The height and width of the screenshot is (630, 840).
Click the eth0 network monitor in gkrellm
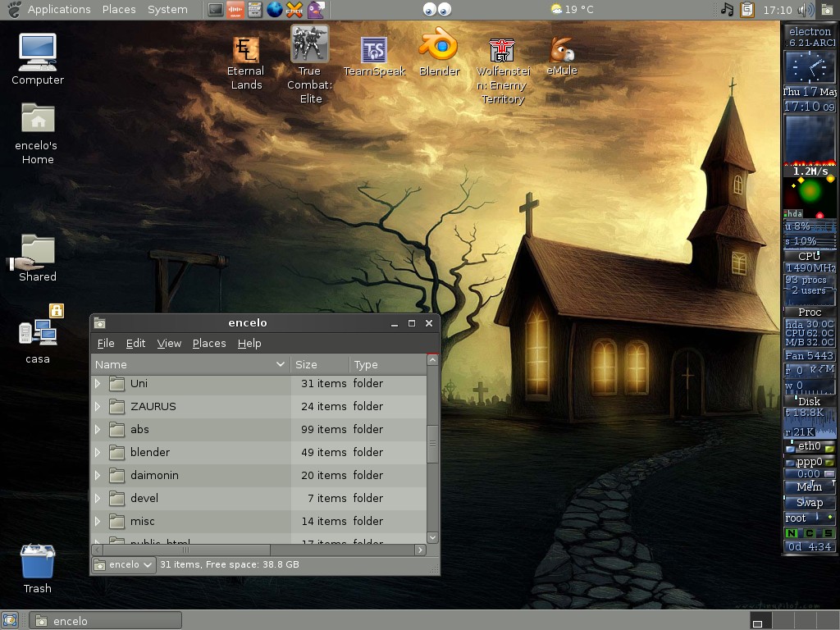coord(810,446)
